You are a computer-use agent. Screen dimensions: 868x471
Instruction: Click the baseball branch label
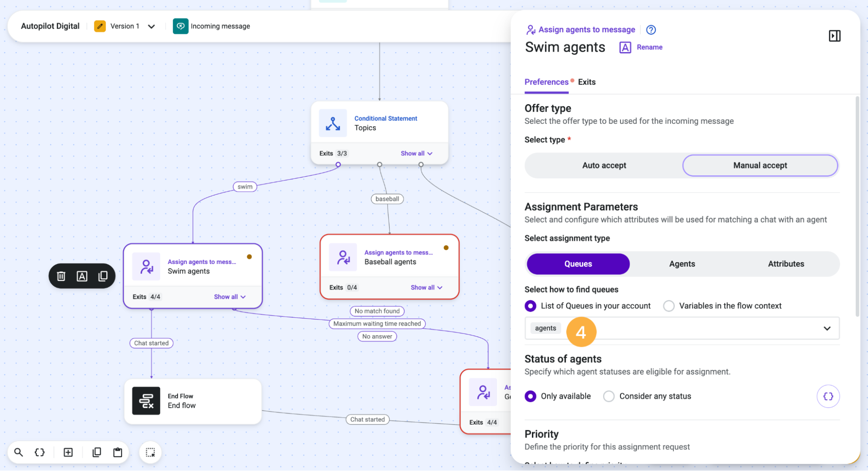pos(387,199)
